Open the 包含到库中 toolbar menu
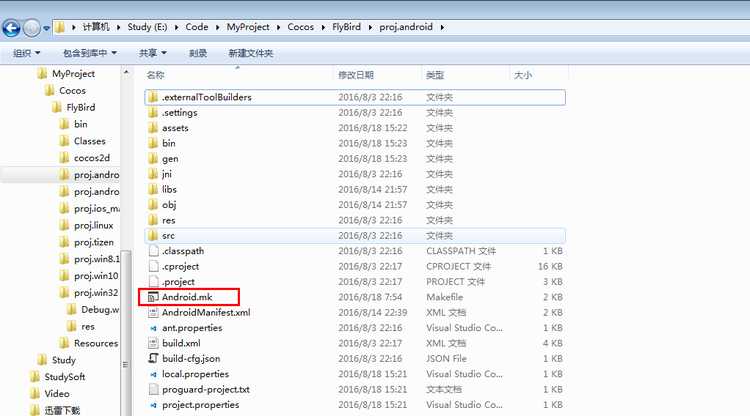This screenshot has height=416, width=750. pos(90,53)
